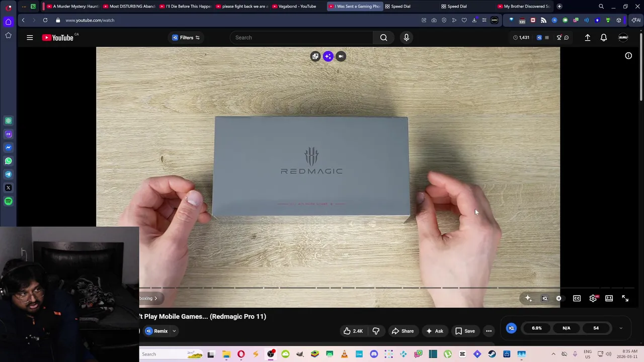Show video info via the circled i icon
The image size is (644, 362).
point(628,56)
